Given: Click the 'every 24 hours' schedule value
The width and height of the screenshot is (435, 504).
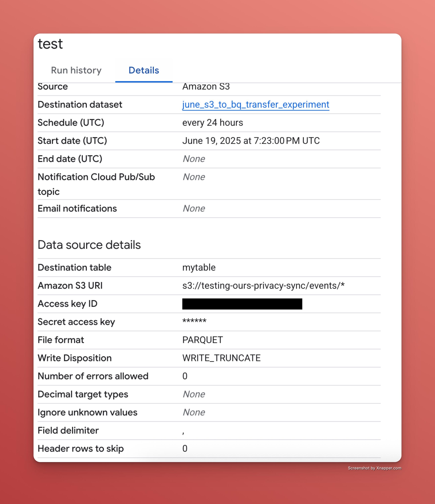Looking at the screenshot, I should 212,123.
